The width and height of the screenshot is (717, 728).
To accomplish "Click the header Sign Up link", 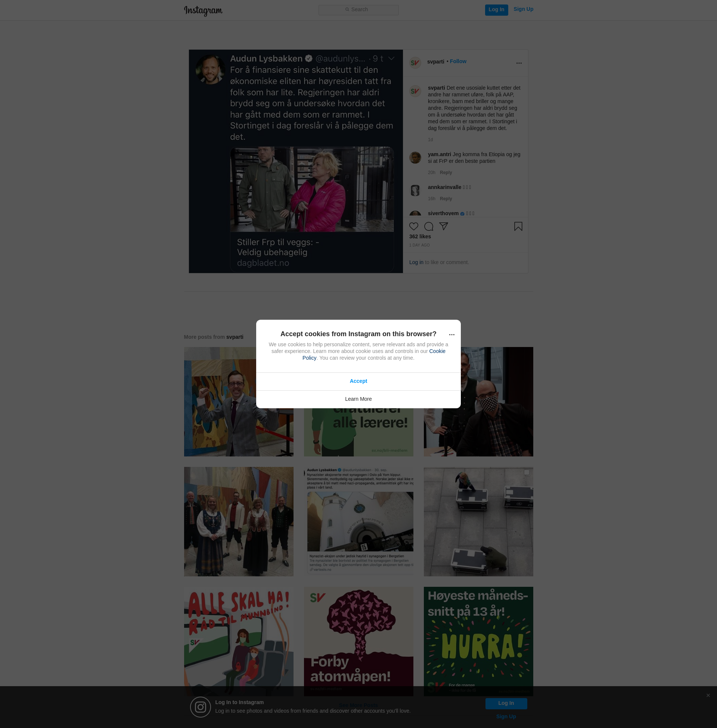I will [523, 9].
